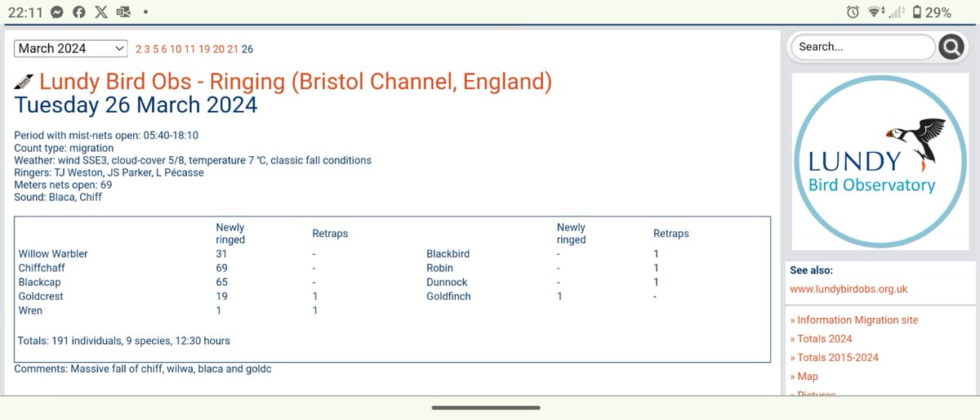
Task: Tap the battery 29% indicator
Action: [932, 12]
